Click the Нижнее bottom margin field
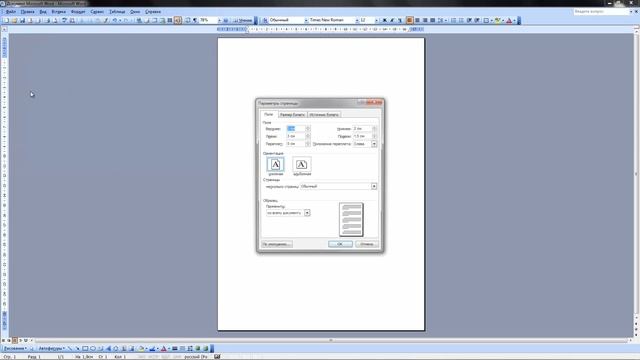Viewport: 640px width, 360px height. coord(362,129)
